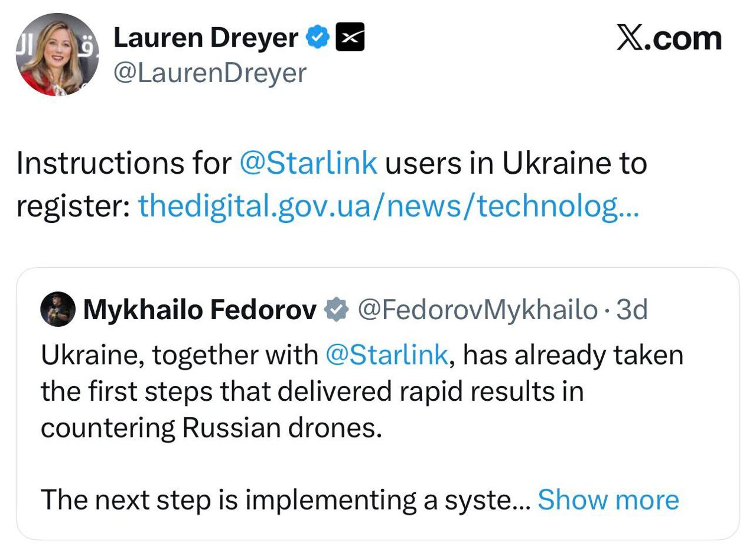Image resolution: width=756 pixels, height=558 pixels.
Task: Open Lauren Dreyer's profile picture
Action: coord(57,54)
